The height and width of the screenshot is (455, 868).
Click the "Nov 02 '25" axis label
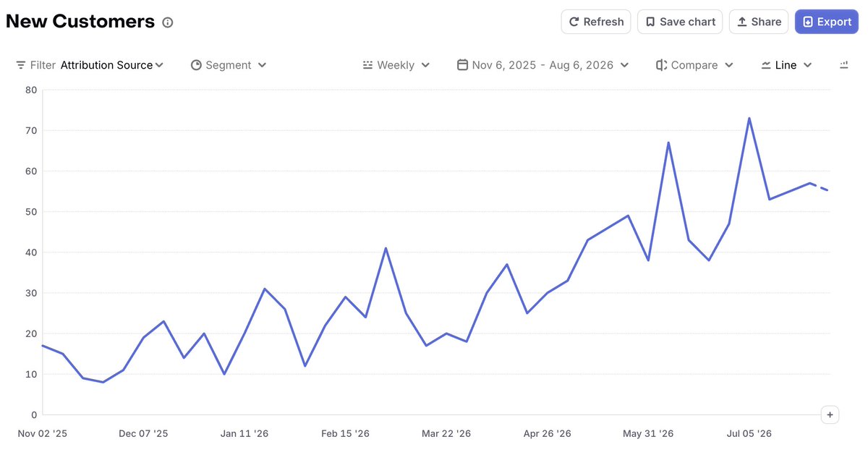point(42,434)
